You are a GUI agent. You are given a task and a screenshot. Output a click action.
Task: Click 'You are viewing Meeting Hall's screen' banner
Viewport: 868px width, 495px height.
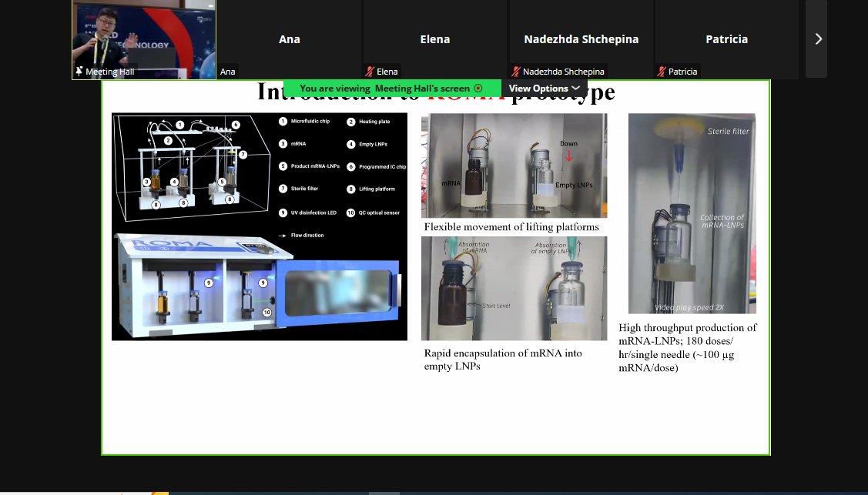392,89
